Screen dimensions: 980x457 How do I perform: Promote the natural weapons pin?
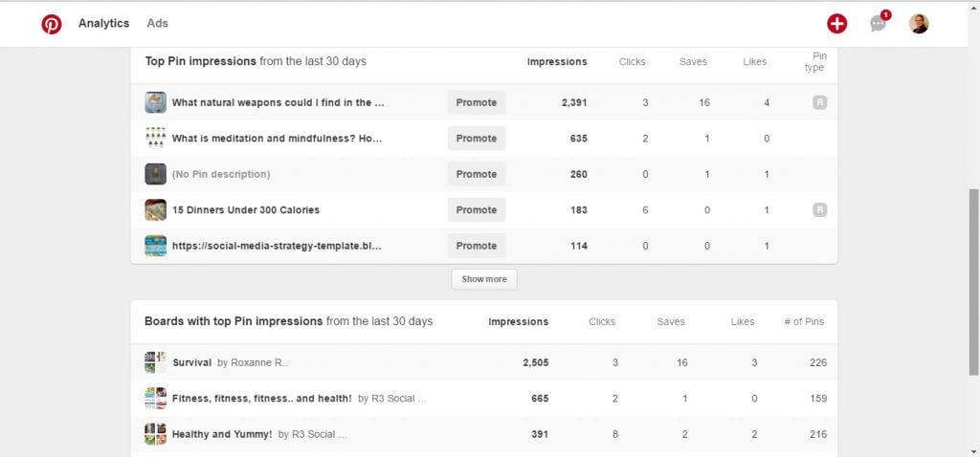tap(477, 102)
